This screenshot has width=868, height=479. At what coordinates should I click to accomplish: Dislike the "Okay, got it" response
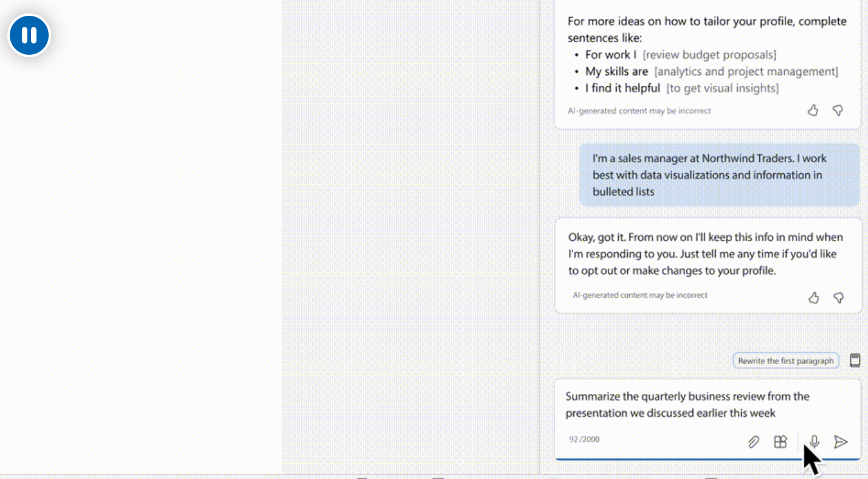tap(838, 298)
